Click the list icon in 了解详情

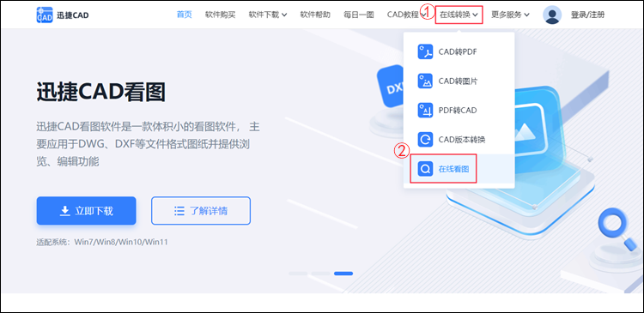pos(179,211)
